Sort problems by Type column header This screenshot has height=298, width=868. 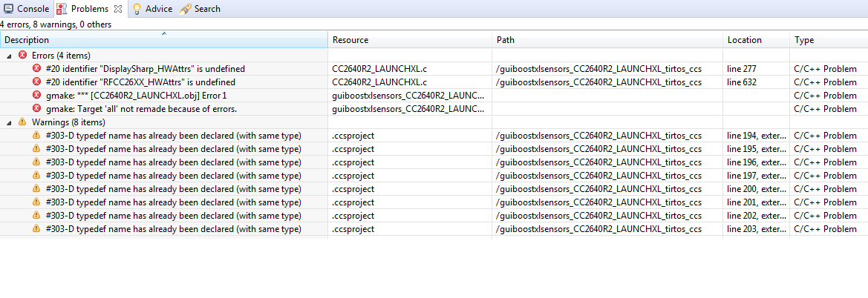pos(804,40)
